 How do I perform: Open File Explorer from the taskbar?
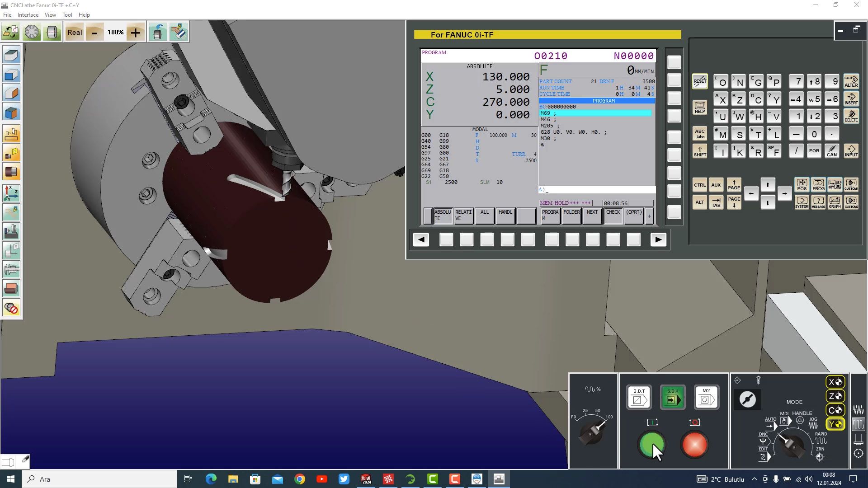point(233,479)
